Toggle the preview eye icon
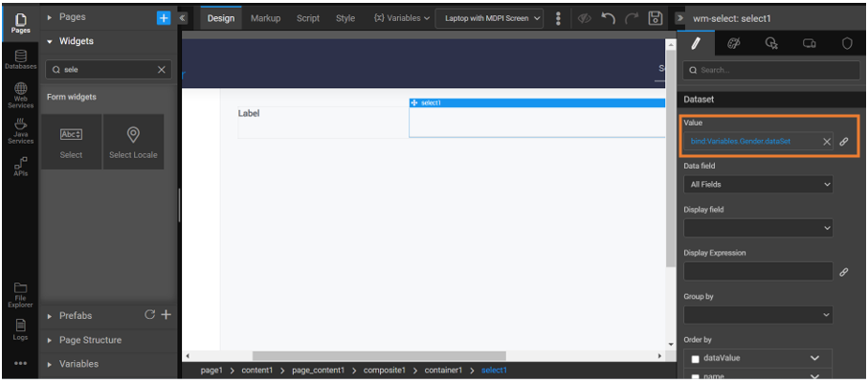This screenshot has height=383, width=868. (584, 18)
